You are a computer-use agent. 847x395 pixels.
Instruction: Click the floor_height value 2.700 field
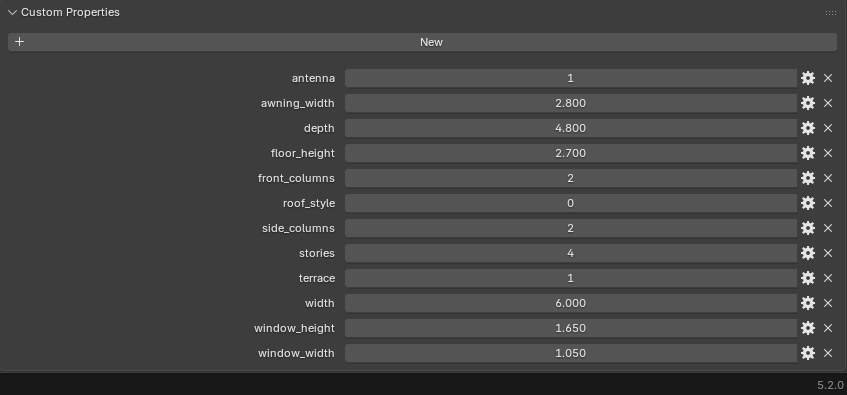[570, 153]
